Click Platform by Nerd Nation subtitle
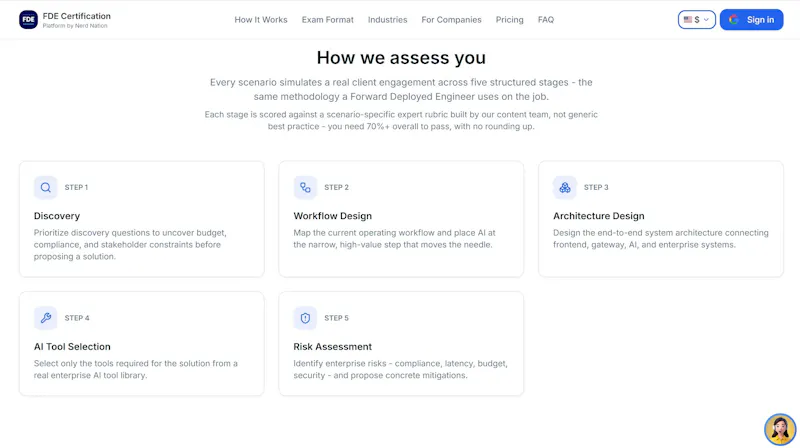Viewport: 800px width, 448px height. pyautogui.click(x=75, y=26)
